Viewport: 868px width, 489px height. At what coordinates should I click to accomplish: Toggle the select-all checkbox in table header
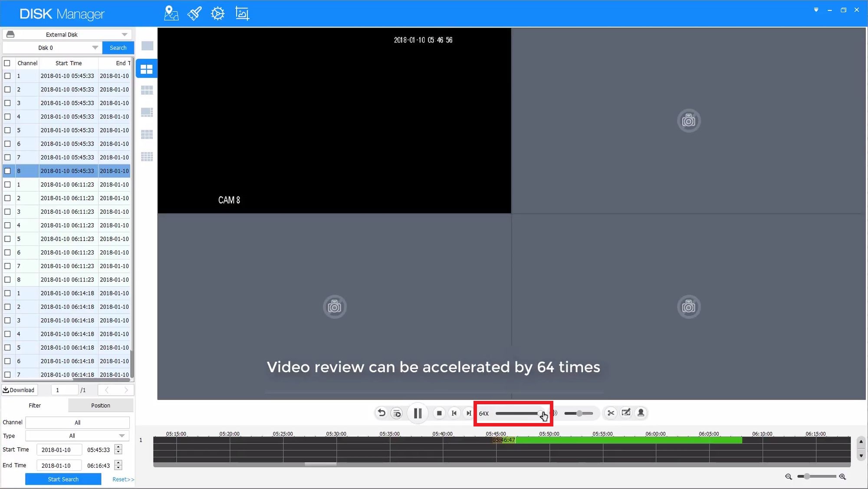click(7, 63)
